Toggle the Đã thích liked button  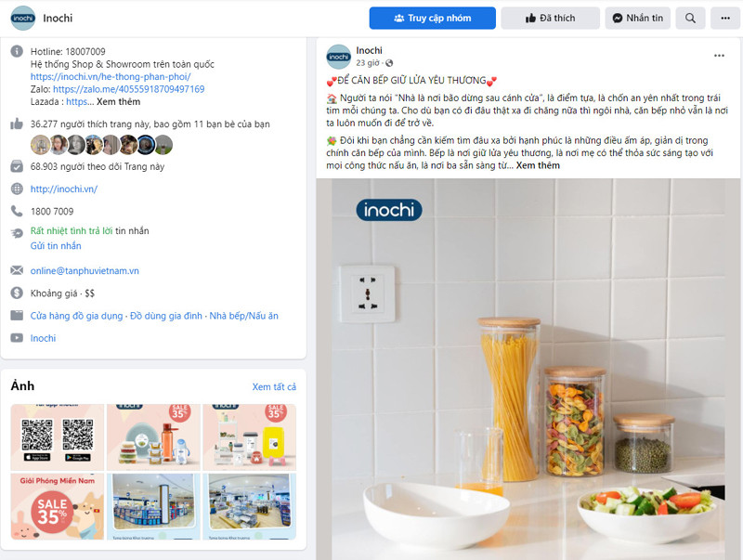(550, 18)
